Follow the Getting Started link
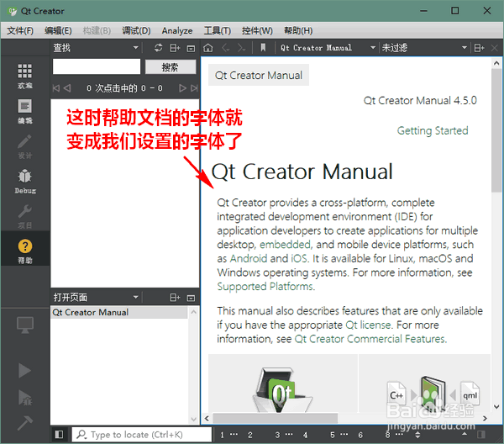Viewport: 504px width, 444px height. pos(433,130)
